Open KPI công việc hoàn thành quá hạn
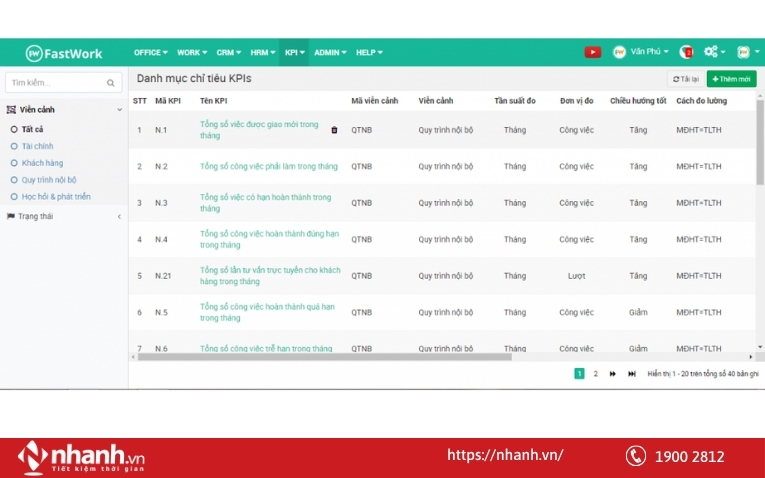This screenshot has height=478, width=765. click(x=267, y=312)
